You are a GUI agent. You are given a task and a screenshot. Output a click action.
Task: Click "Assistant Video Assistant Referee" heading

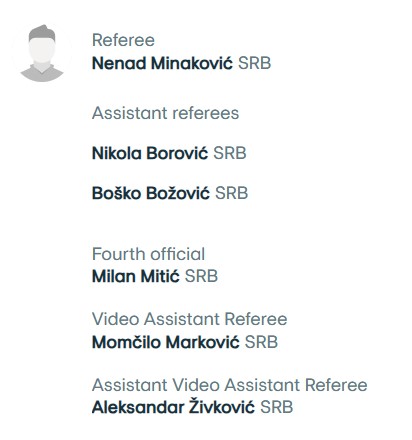pyautogui.click(x=230, y=385)
